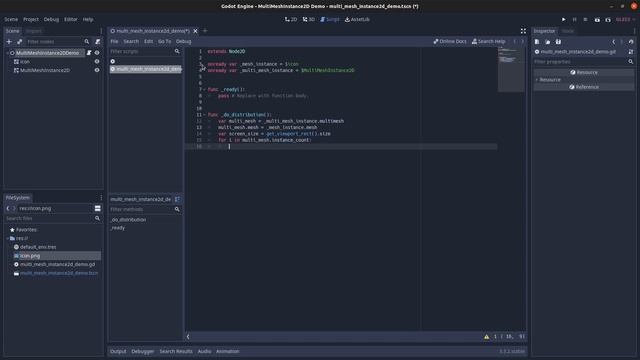Select default_env.tres file
The width and height of the screenshot is (640, 360).
[x=38, y=247]
